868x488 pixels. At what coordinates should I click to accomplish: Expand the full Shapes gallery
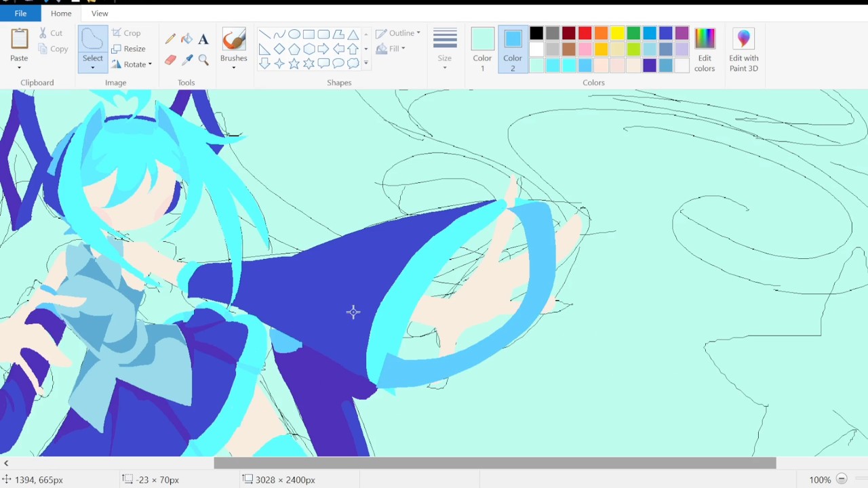(x=366, y=63)
